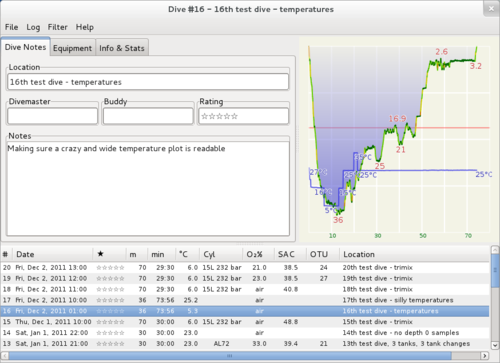Image resolution: width=500 pixels, height=363 pixels.
Task: Click the Location input field
Action: [x=148, y=82]
